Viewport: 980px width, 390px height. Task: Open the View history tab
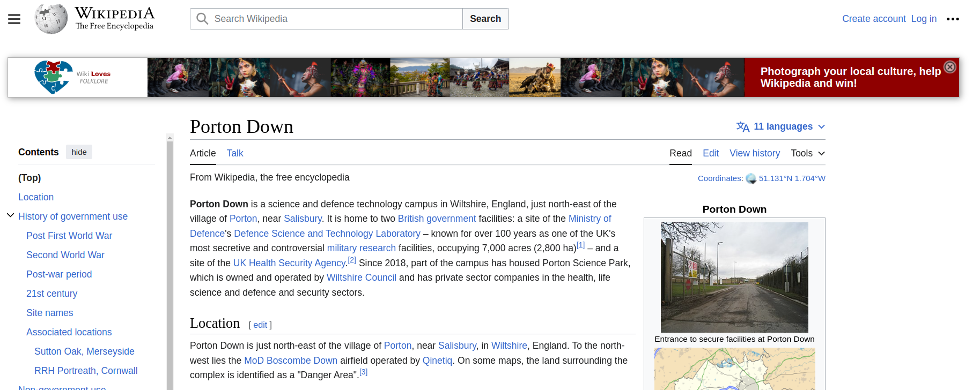[754, 153]
